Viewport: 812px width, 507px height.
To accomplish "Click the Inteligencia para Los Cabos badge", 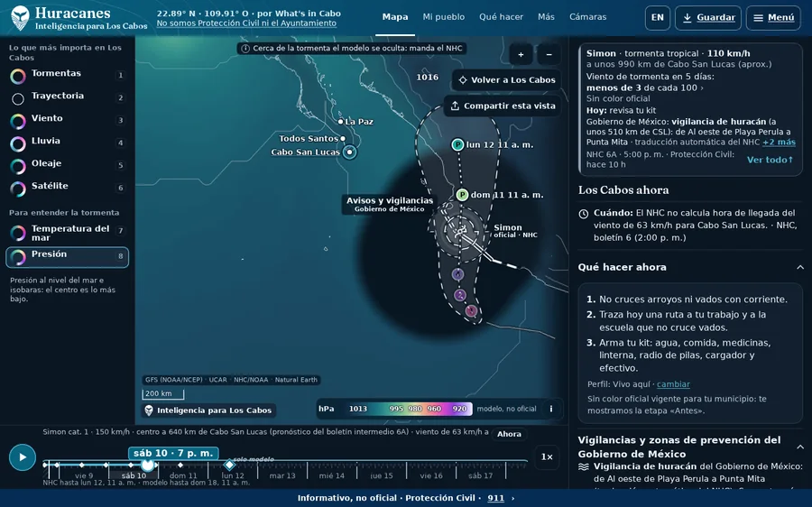I will tap(208, 410).
